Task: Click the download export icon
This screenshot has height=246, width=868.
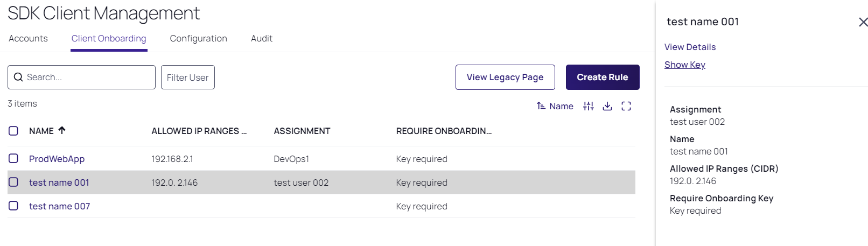Action: (607, 106)
